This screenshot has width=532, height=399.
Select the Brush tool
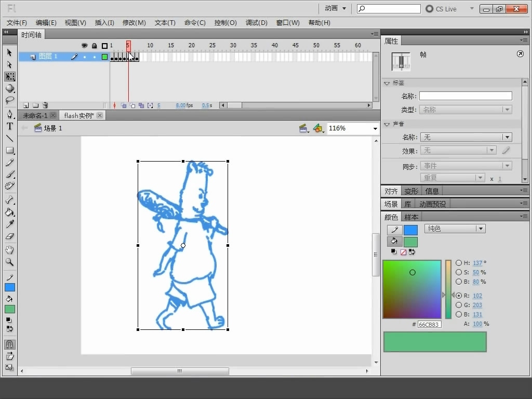pyautogui.click(x=9, y=175)
